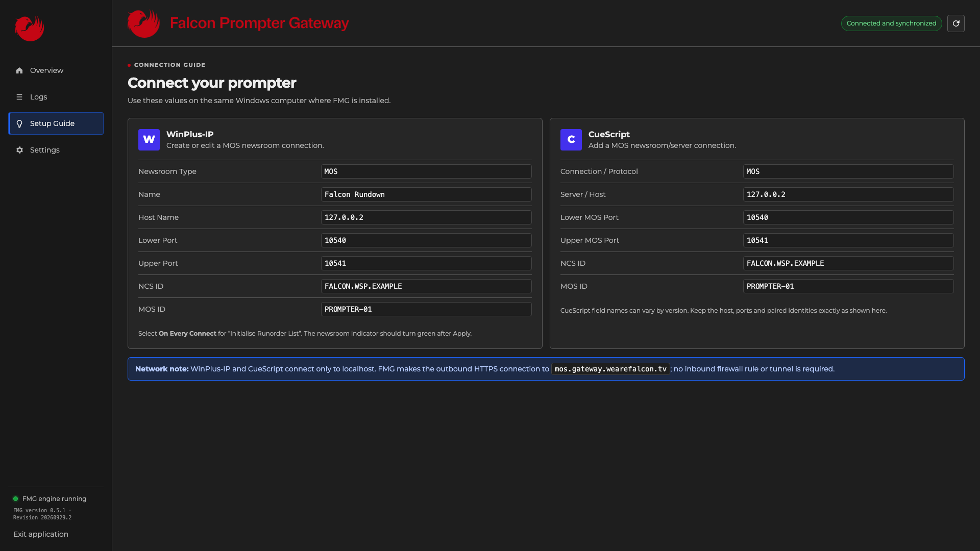This screenshot has width=980, height=551.
Task: Click the CueScript card title
Action: 609,134
